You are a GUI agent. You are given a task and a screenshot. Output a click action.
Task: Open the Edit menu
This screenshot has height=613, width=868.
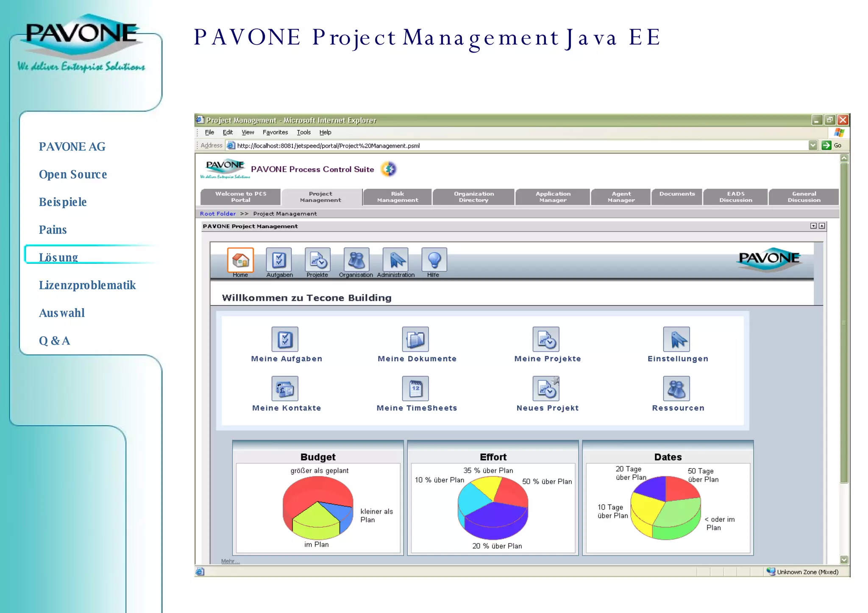(x=228, y=132)
